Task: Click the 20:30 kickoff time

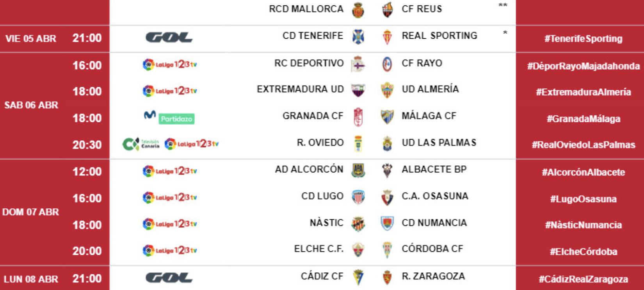Action: pyautogui.click(x=87, y=145)
